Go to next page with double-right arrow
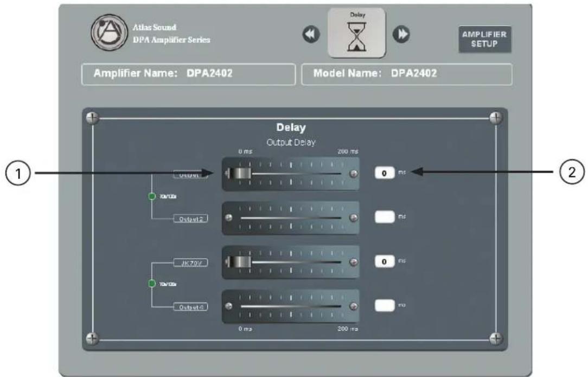 pyautogui.click(x=401, y=35)
